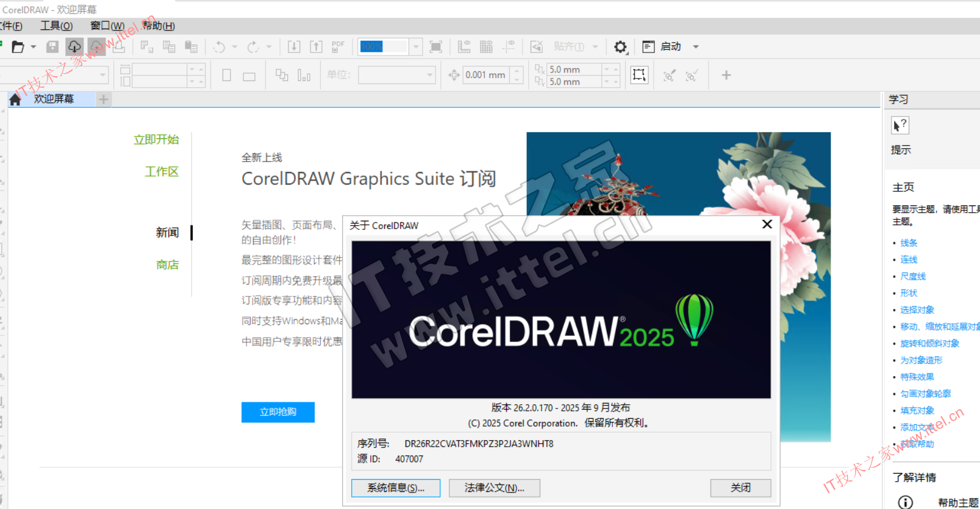Open the 帮助(H) menu

(x=159, y=26)
